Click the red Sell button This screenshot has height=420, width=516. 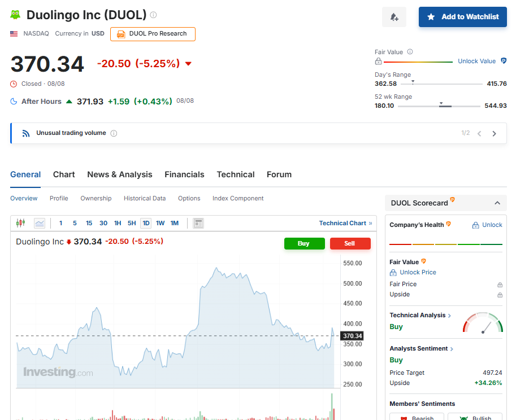pyautogui.click(x=350, y=243)
